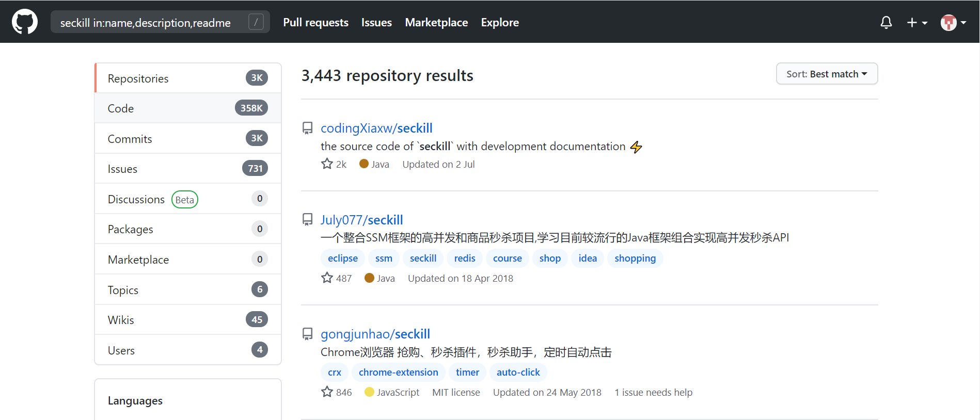Select the Users results filter

188,350
